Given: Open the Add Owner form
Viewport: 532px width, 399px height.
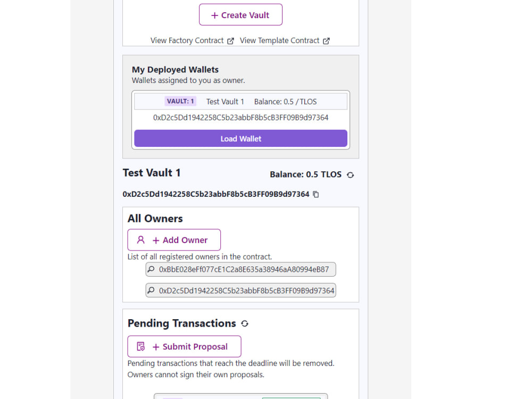Looking at the screenshot, I should point(174,239).
